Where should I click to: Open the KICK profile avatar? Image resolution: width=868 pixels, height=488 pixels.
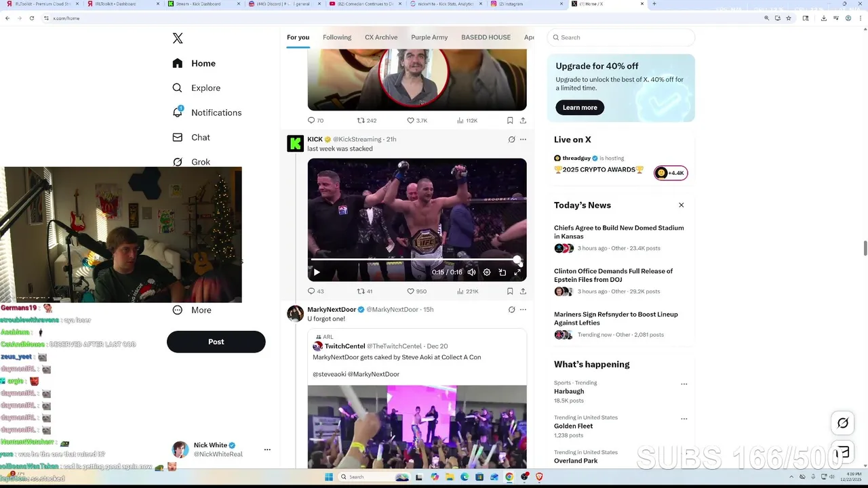(x=296, y=143)
